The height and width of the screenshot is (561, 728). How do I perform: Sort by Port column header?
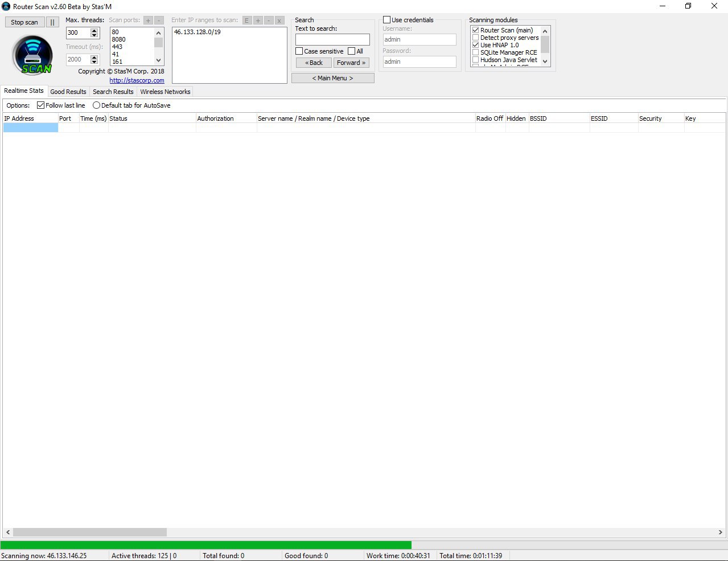(x=68, y=118)
